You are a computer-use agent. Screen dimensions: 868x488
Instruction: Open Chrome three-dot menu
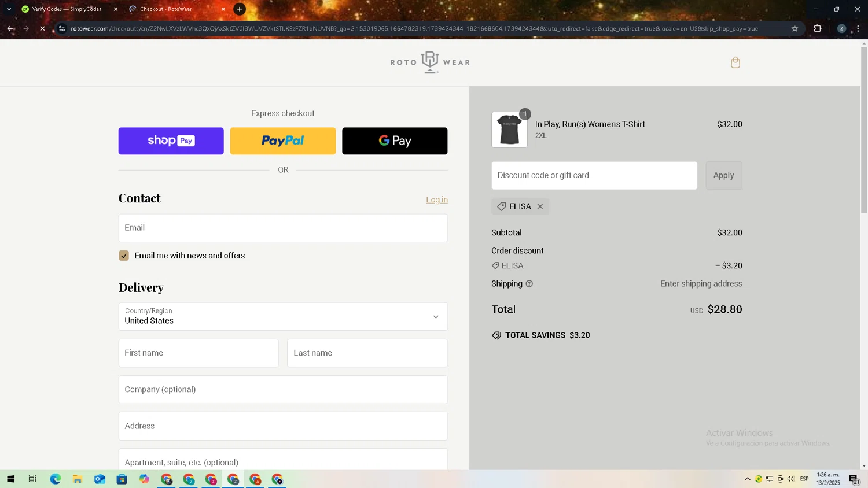858,28
